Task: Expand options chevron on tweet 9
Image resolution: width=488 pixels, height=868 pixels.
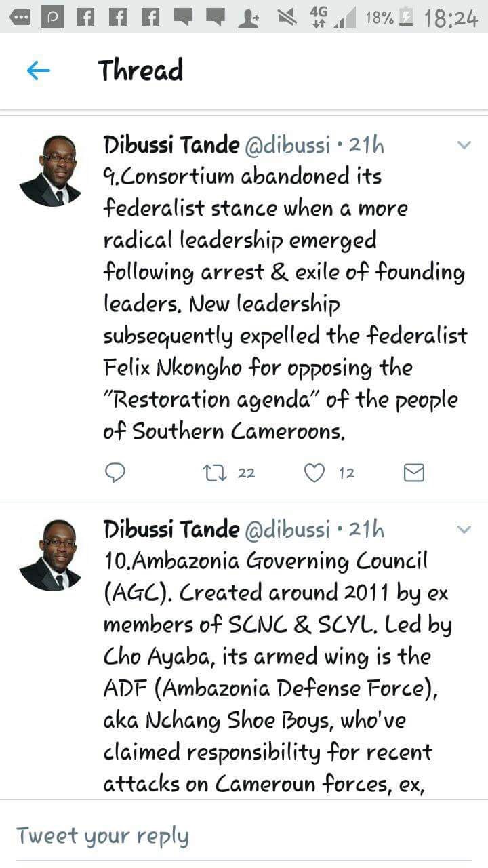Action: pos(464,145)
